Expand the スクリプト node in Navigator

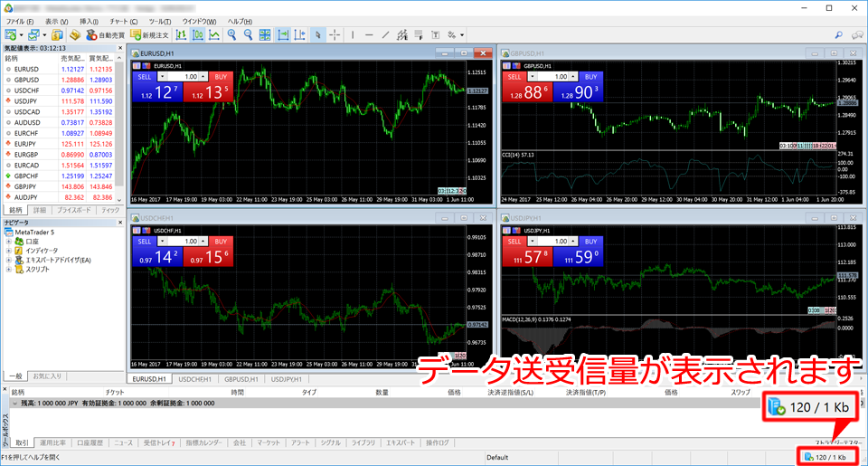click(x=8, y=270)
